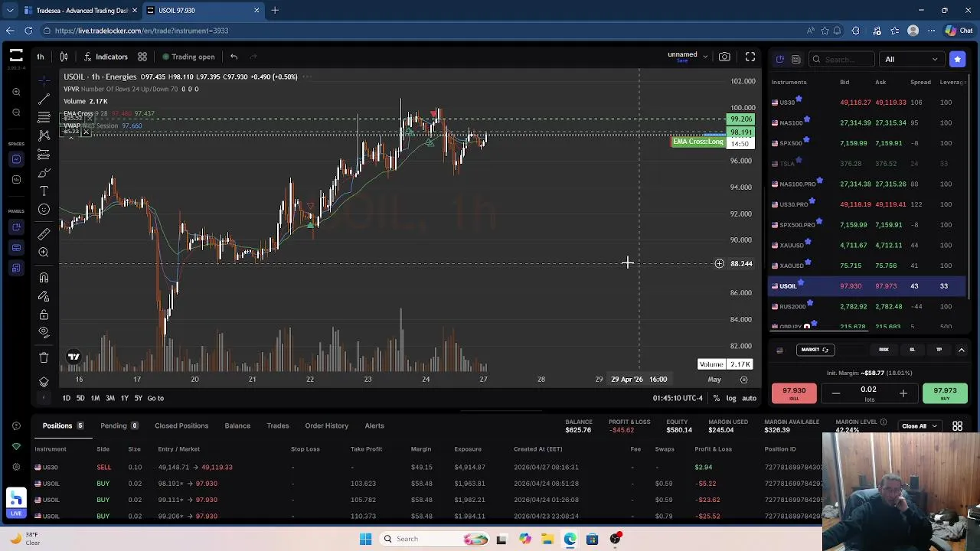
Task: Open the Fibonacci retracement tools
Action: [x=44, y=117]
